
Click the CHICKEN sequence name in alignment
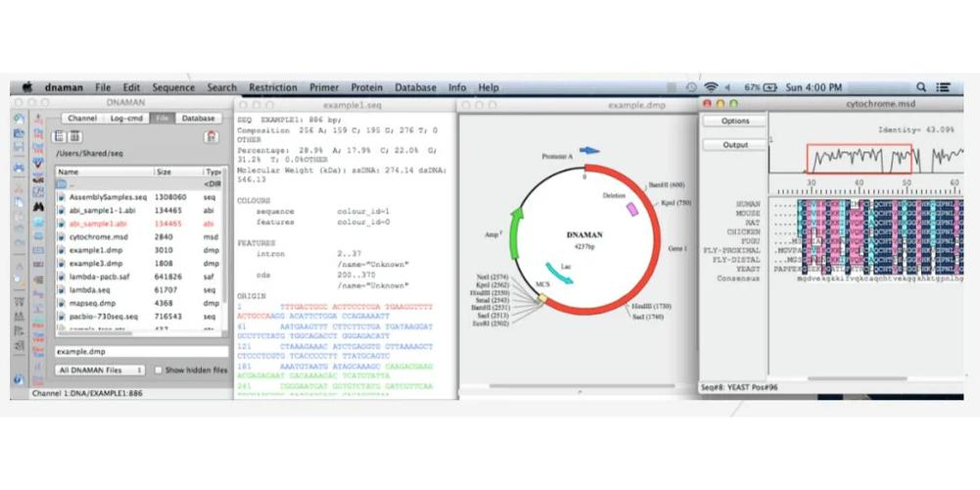(x=744, y=231)
